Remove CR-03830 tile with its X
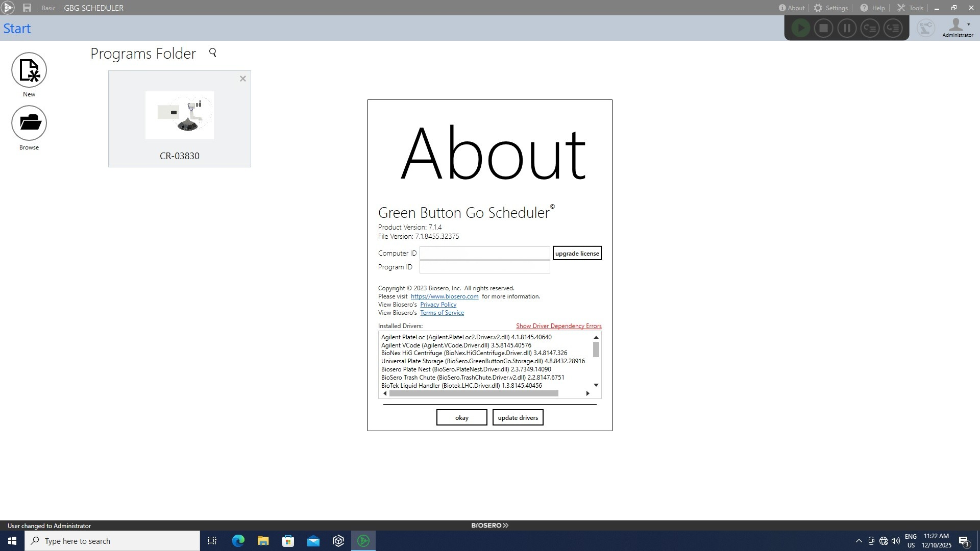 coord(243,79)
